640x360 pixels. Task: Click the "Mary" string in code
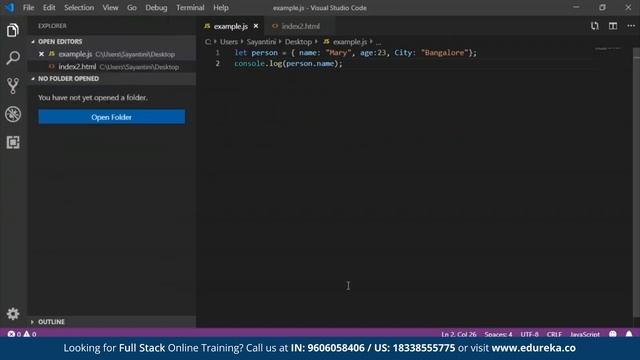(338, 53)
